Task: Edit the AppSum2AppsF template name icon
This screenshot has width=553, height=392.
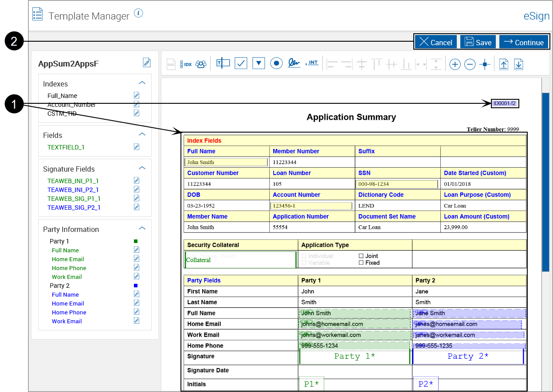Action: pos(147,63)
